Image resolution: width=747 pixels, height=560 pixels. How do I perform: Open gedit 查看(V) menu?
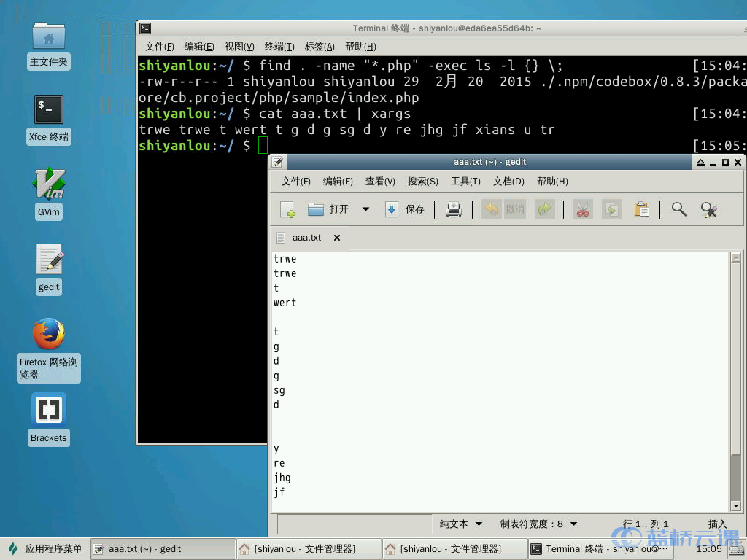380,182
